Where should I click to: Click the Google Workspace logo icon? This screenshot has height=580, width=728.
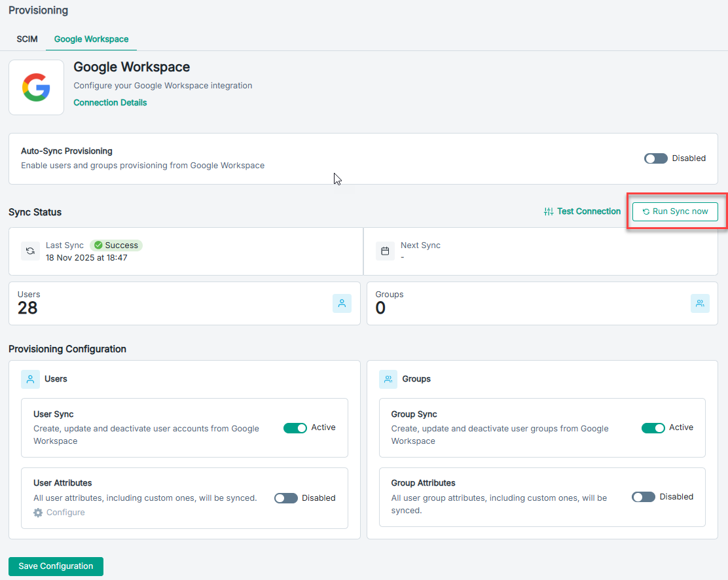pyautogui.click(x=36, y=88)
